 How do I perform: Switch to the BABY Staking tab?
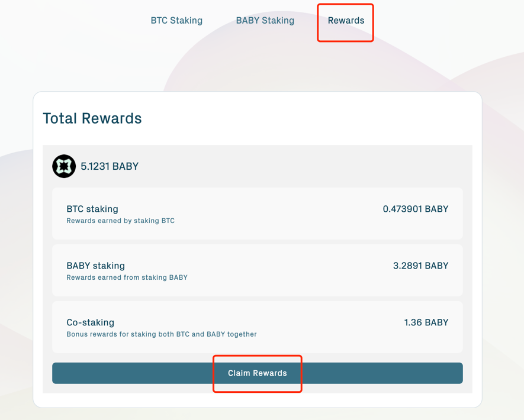(265, 21)
